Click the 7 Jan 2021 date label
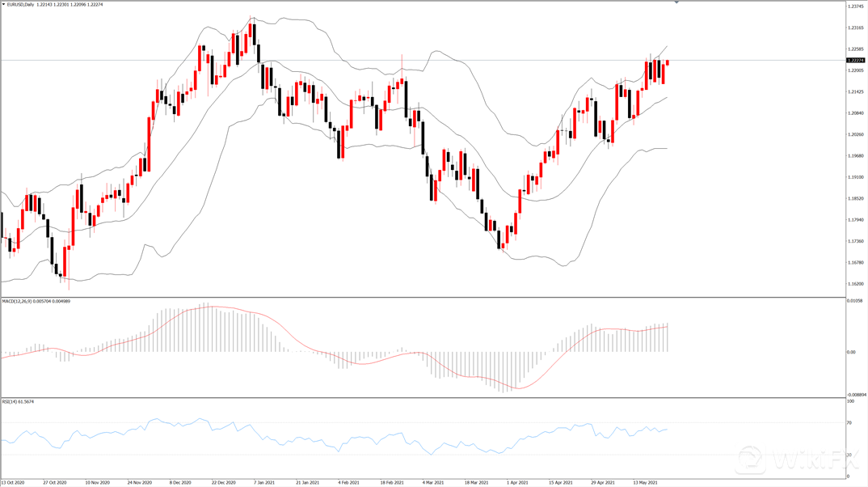868x487 pixels. pos(264,482)
